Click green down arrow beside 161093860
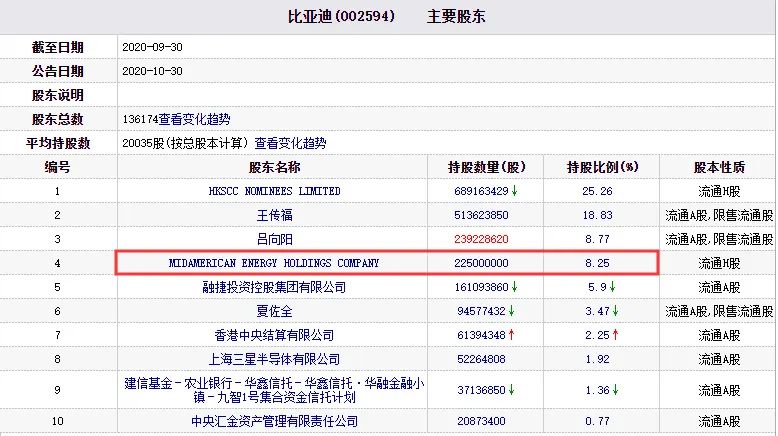 (x=515, y=287)
